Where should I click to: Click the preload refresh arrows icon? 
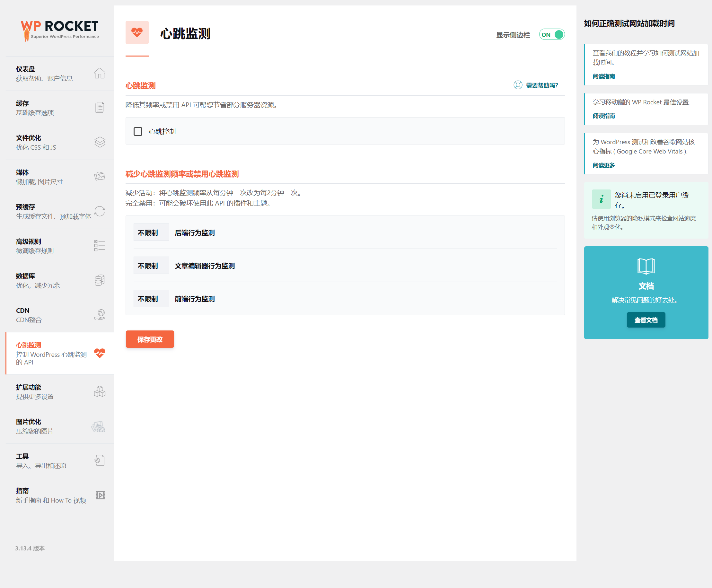pos(100,211)
